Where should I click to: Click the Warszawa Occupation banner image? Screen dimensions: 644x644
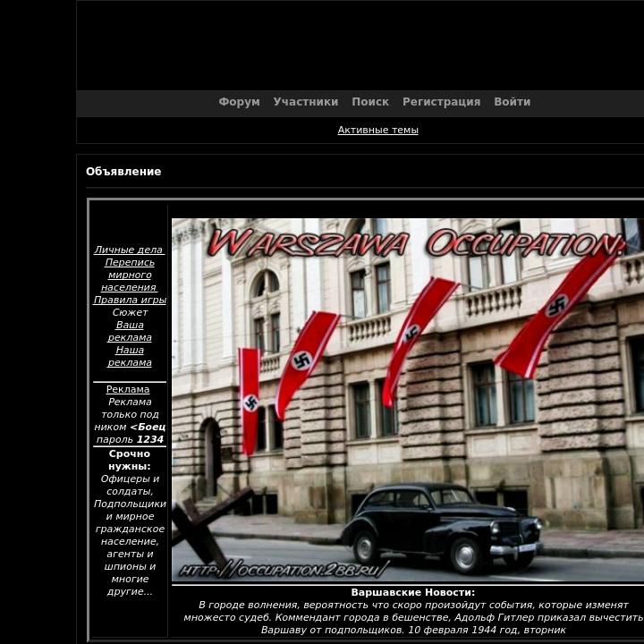(x=408, y=400)
